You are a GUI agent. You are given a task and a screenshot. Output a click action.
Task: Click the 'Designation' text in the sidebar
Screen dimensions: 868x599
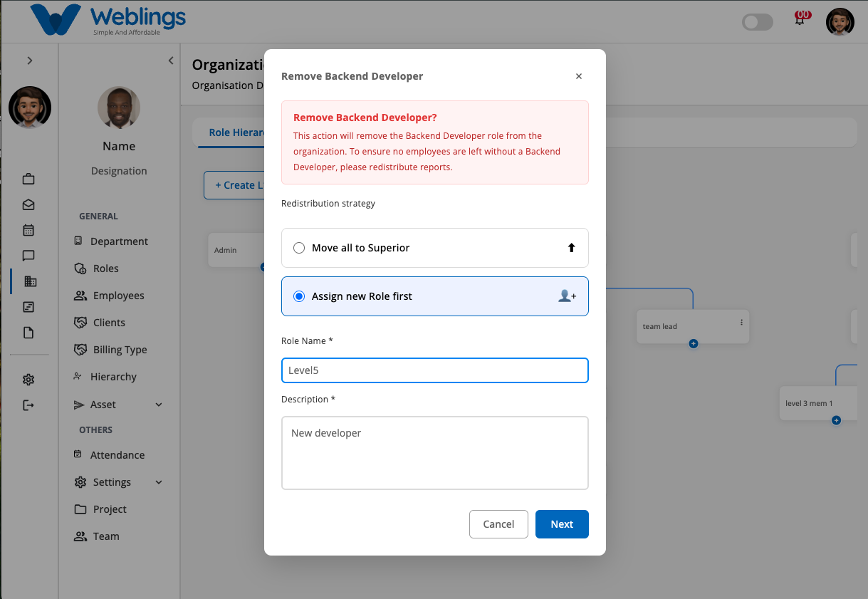(x=119, y=171)
